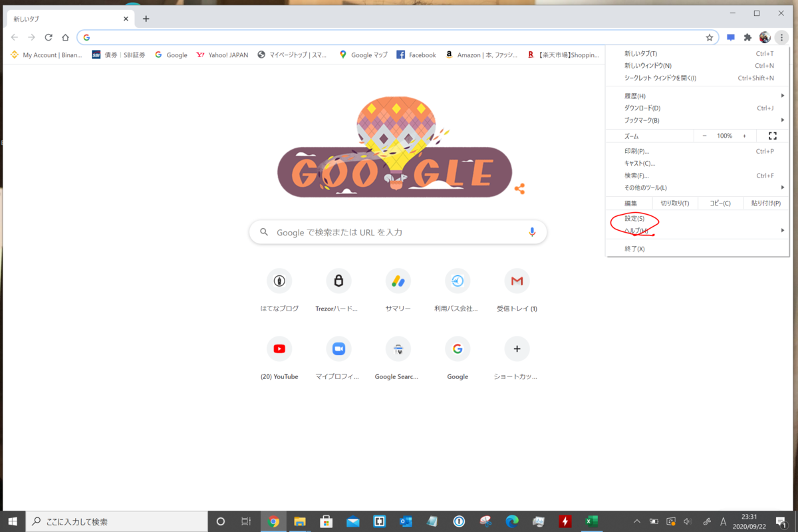Screen dimensions: 798x532
Task: Start voice search with microphone icon
Action: pyautogui.click(x=532, y=232)
